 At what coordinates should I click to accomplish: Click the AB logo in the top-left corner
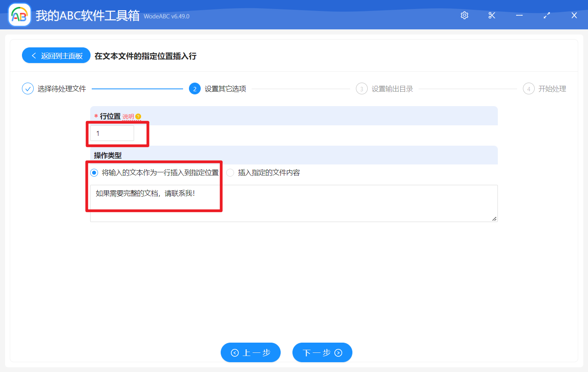(19, 15)
